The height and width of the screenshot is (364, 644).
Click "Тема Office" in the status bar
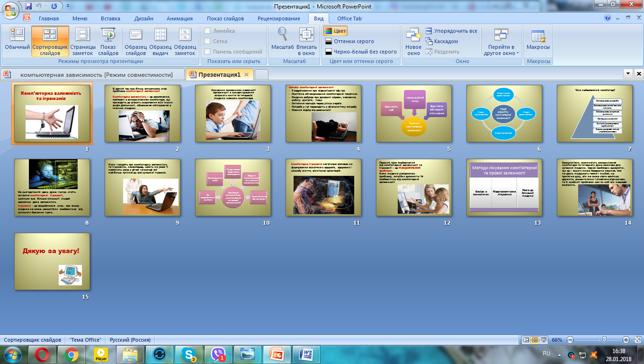[x=85, y=340]
